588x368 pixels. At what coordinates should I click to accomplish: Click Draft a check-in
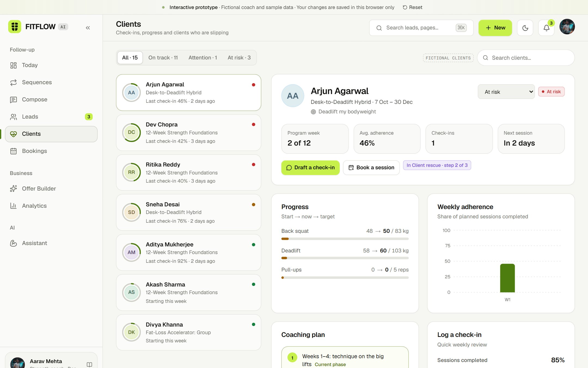pyautogui.click(x=310, y=168)
